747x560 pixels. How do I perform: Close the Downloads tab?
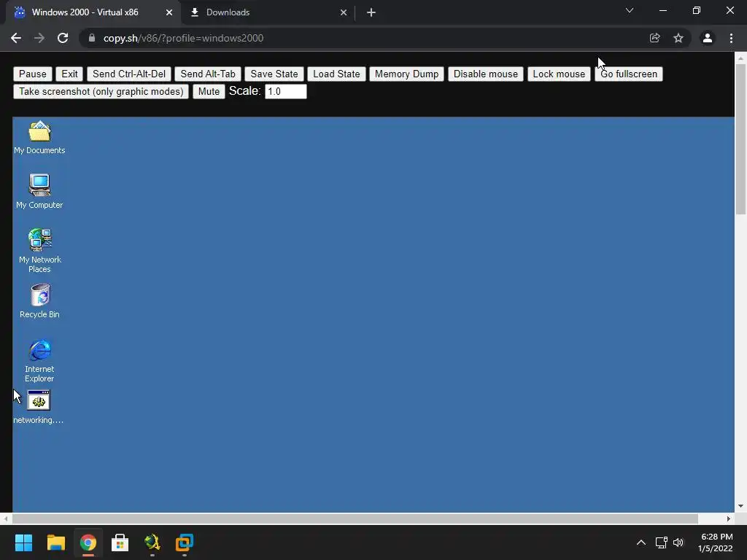(x=344, y=13)
